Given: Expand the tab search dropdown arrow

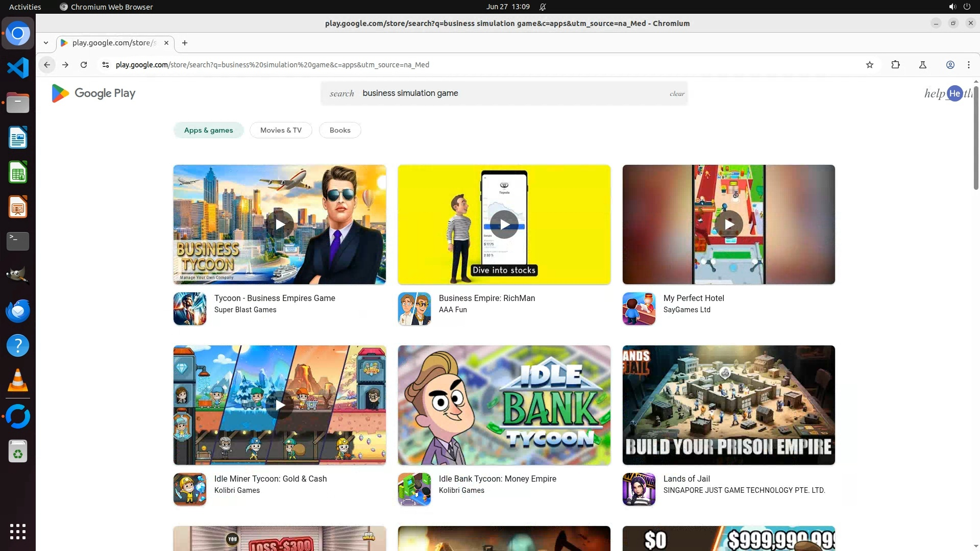Looking at the screenshot, I should point(46,43).
